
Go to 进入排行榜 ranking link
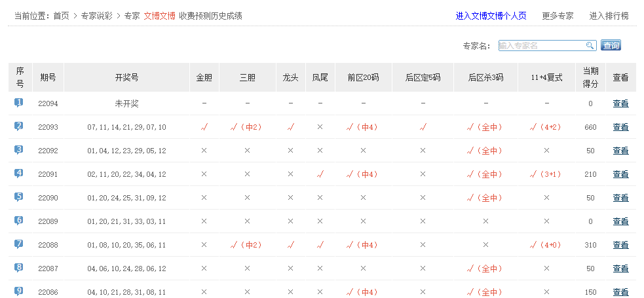pyautogui.click(x=609, y=16)
